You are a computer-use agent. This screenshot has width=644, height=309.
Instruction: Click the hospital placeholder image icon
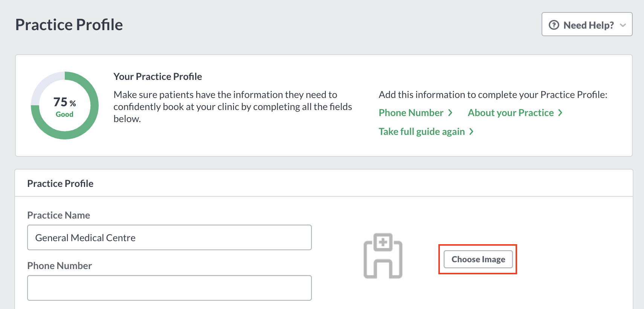[383, 256]
